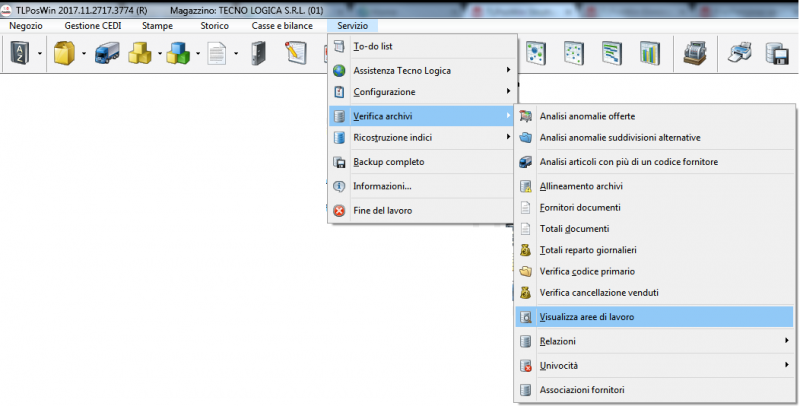Viewport: 800px width, 406px height.
Task: Open dropdown arrow beside document page icon
Action: pyautogui.click(x=235, y=53)
